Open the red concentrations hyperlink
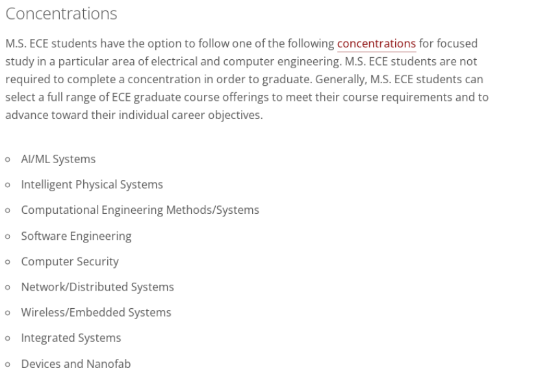The image size is (540, 392). [376, 44]
